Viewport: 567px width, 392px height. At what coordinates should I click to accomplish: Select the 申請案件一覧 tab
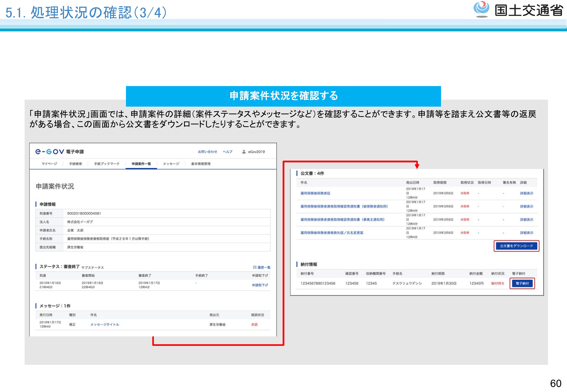point(141,164)
